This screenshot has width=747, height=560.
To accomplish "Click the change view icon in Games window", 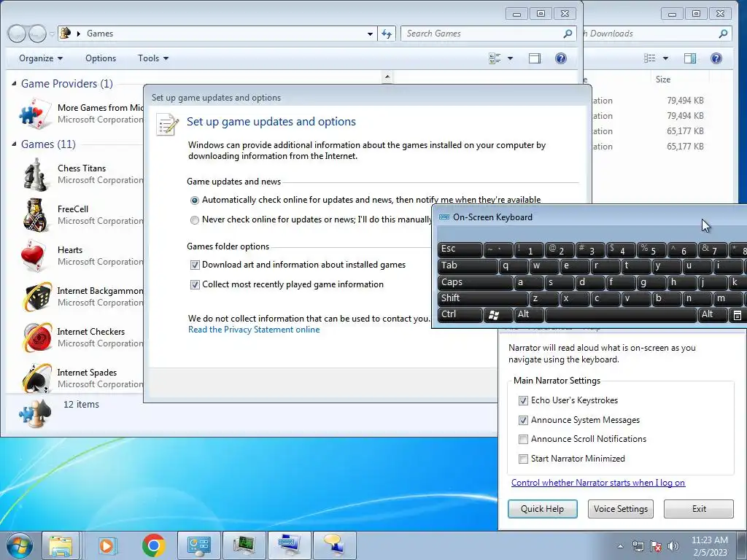I will [495, 58].
